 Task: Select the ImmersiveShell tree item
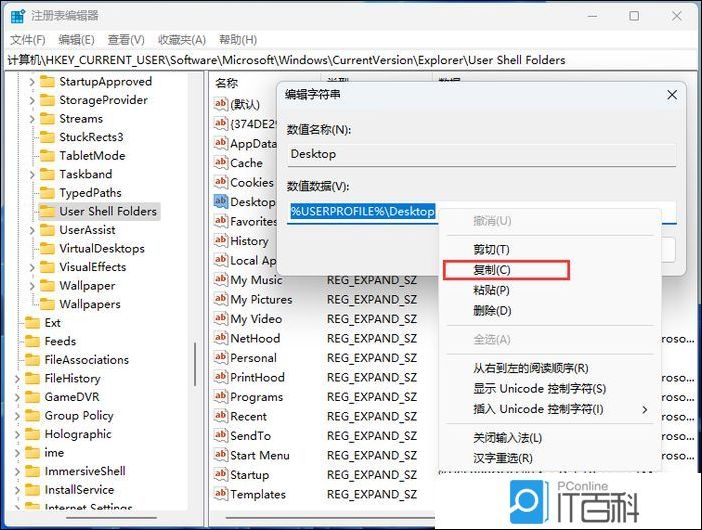point(85,471)
